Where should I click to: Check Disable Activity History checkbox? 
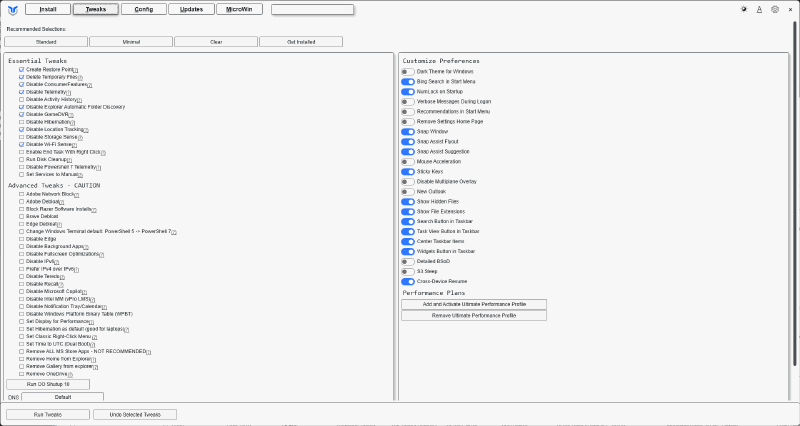pyautogui.click(x=21, y=99)
